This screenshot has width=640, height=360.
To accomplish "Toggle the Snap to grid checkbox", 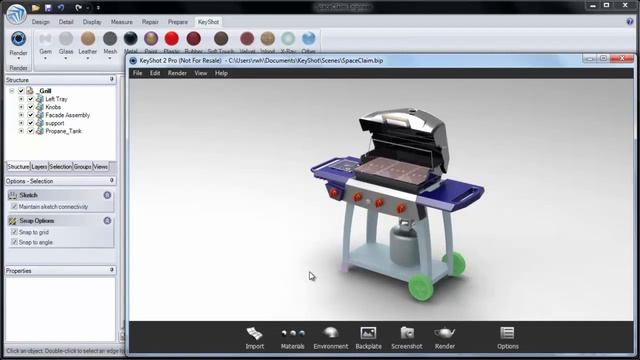I will [14, 232].
